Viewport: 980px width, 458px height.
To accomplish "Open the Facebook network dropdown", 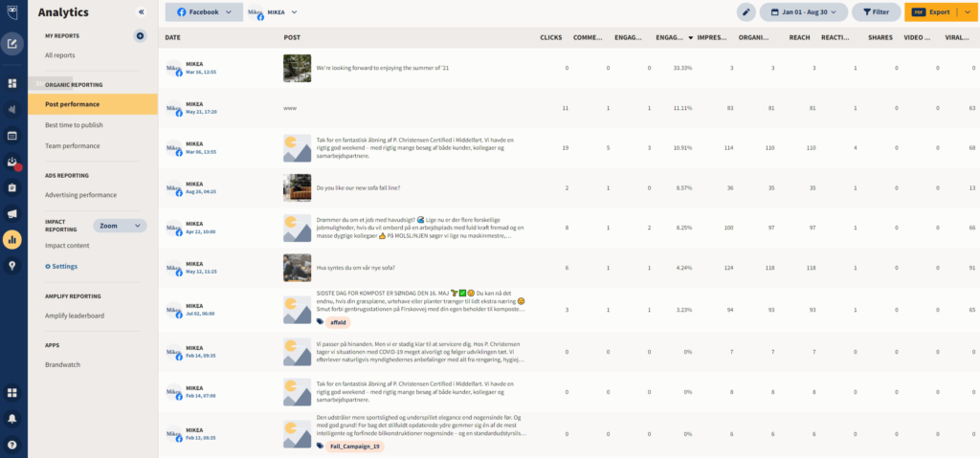I will (x=203, y=12).
